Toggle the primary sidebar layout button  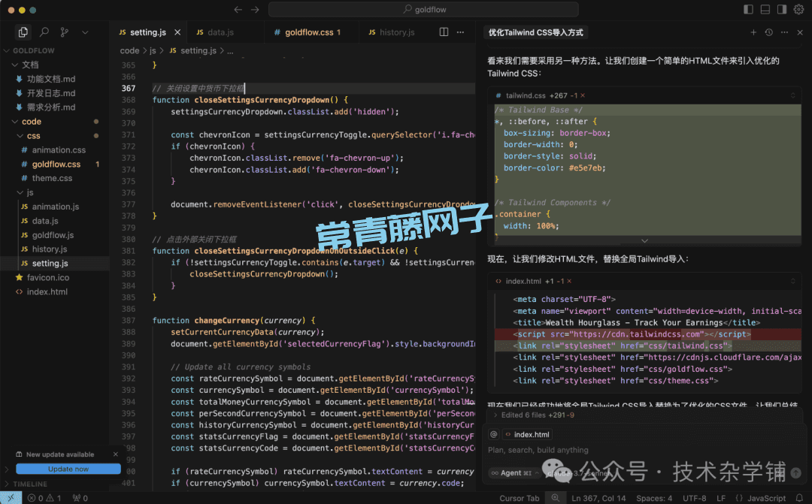point(748,9)
